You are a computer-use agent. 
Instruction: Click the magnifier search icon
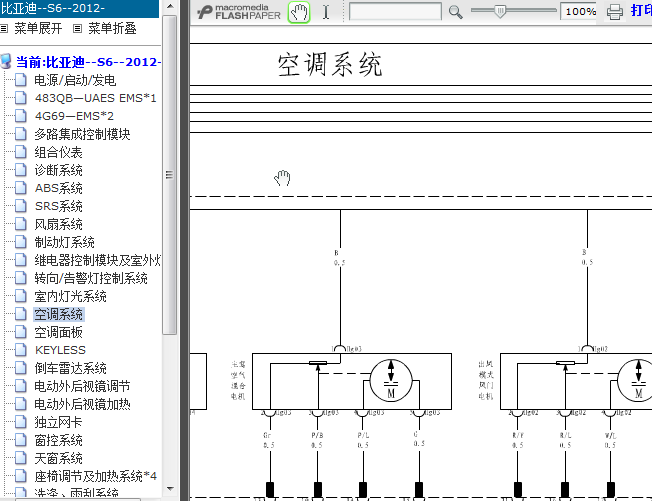click(x=455, y=12)
